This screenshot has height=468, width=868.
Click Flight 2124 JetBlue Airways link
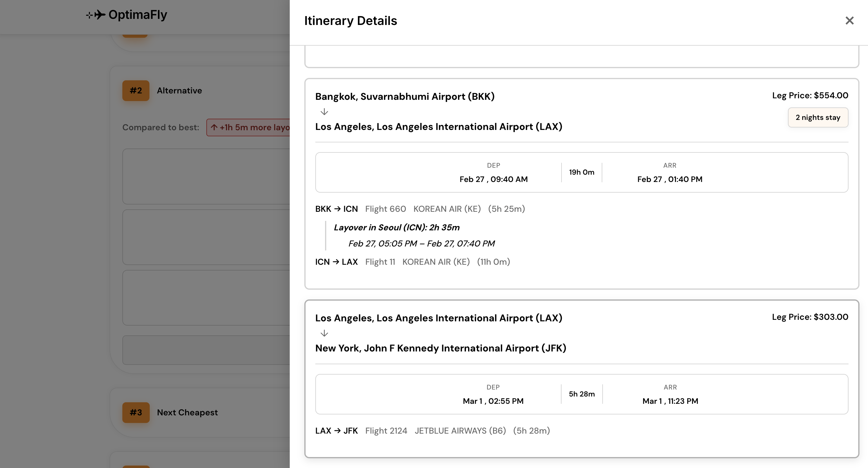[x=386, y=431]
